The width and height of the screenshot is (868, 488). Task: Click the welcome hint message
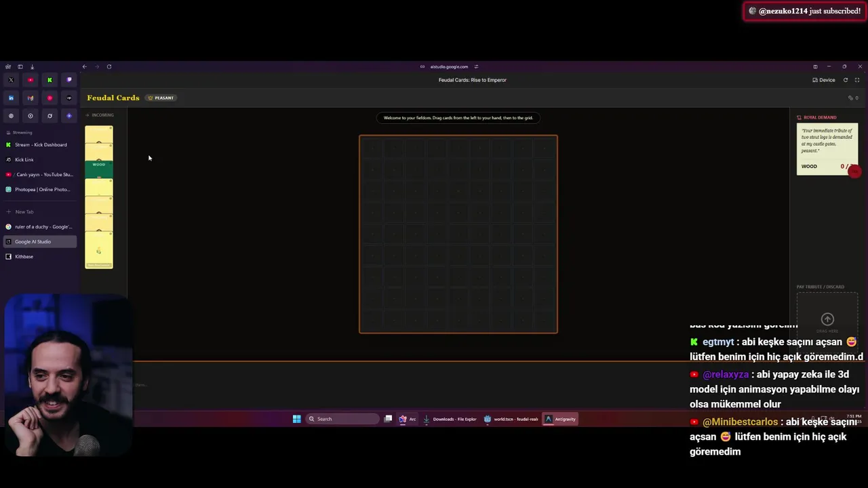458,118
